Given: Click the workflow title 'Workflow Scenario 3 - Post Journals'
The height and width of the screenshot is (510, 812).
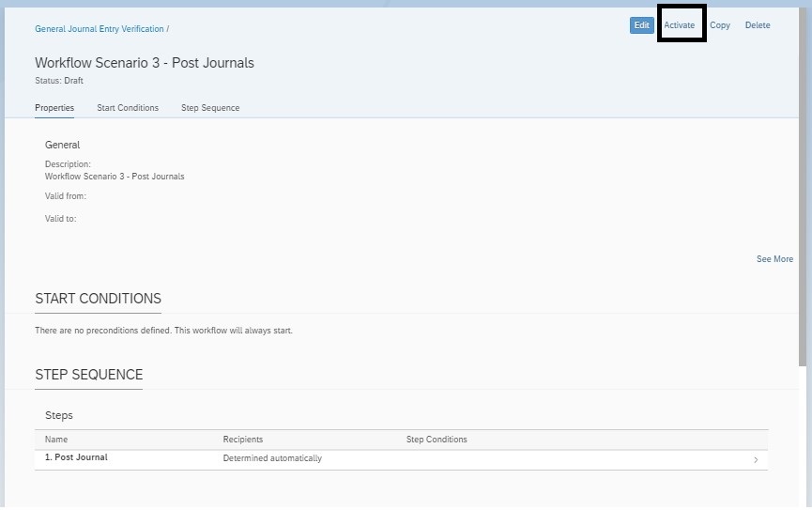Looking at the screenshot, I should pyautogui.click(x=145, y=63).
